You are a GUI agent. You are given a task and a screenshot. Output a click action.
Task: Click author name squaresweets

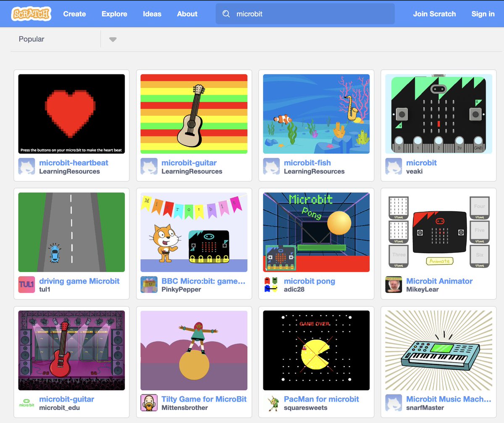tap(306, 408)
